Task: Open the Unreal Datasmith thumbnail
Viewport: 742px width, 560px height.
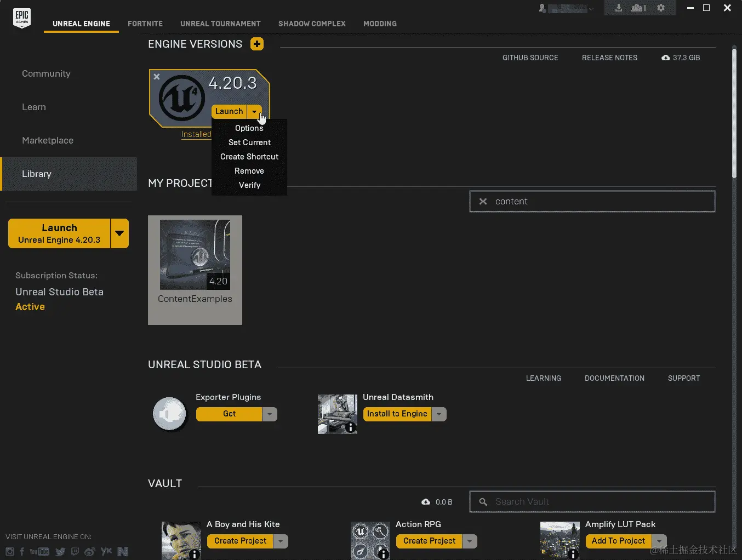Action: [x=338, y=414]
